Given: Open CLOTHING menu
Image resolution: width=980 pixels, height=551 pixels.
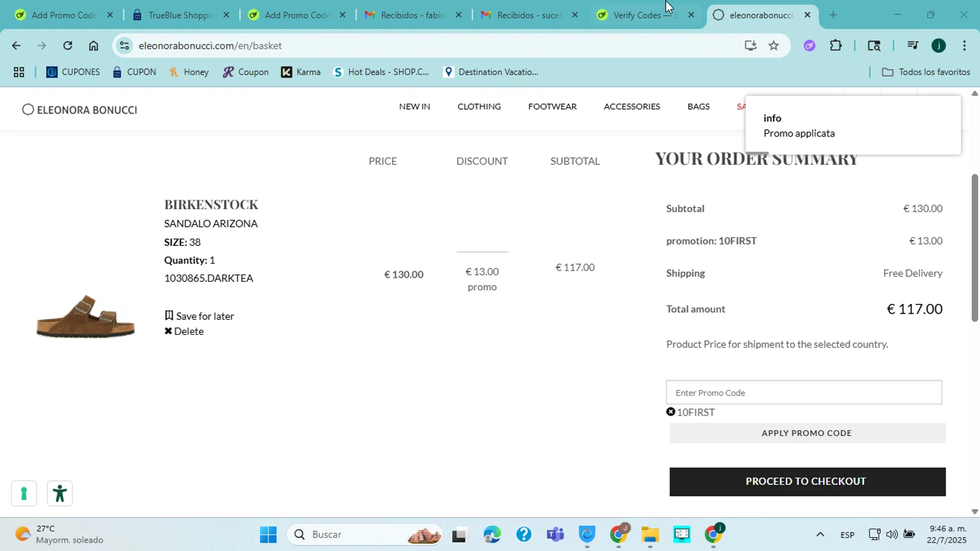Looking at the screenshot, I should [479, 107].
